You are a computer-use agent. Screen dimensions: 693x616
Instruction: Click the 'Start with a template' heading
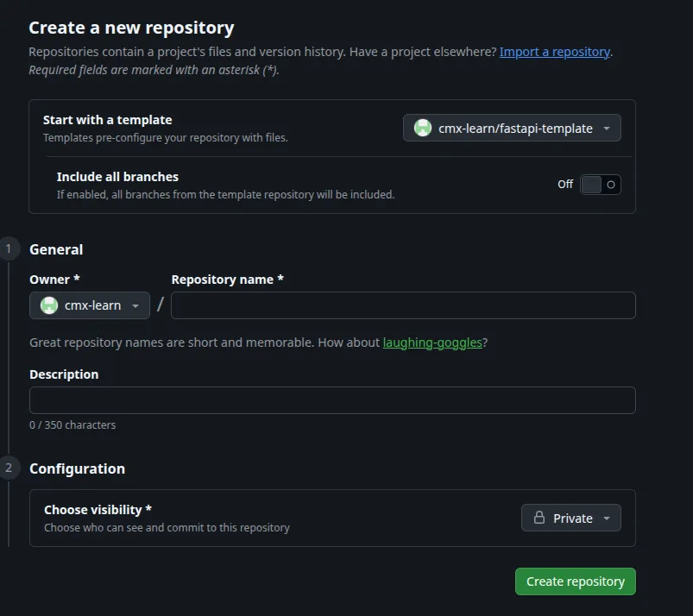pyautogui.click(x=107, y=120)
